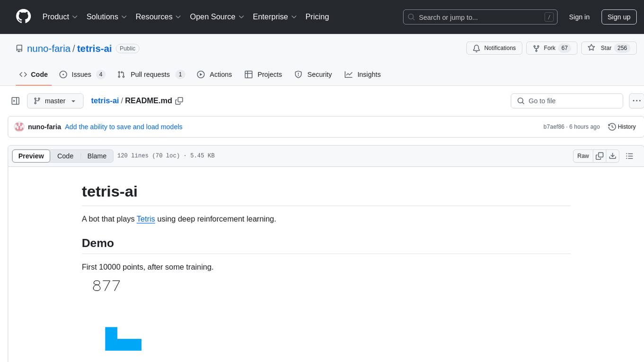
Task: Open the Projects tab
Action: [x=263, y=74]
